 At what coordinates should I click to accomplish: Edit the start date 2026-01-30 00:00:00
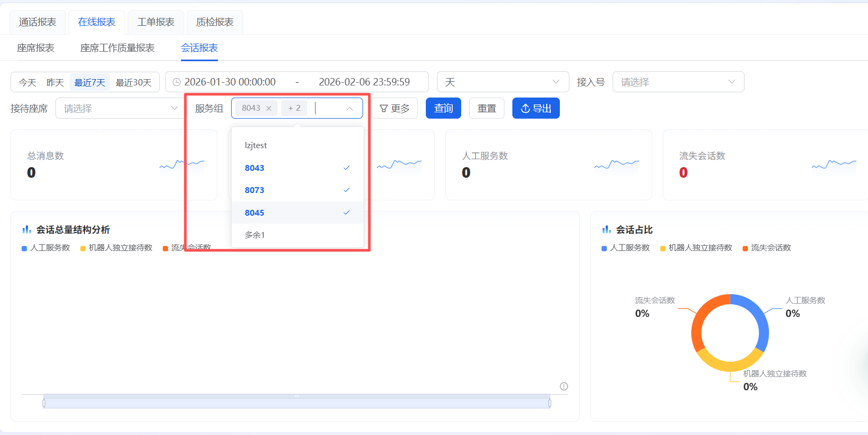click(230, 82)
